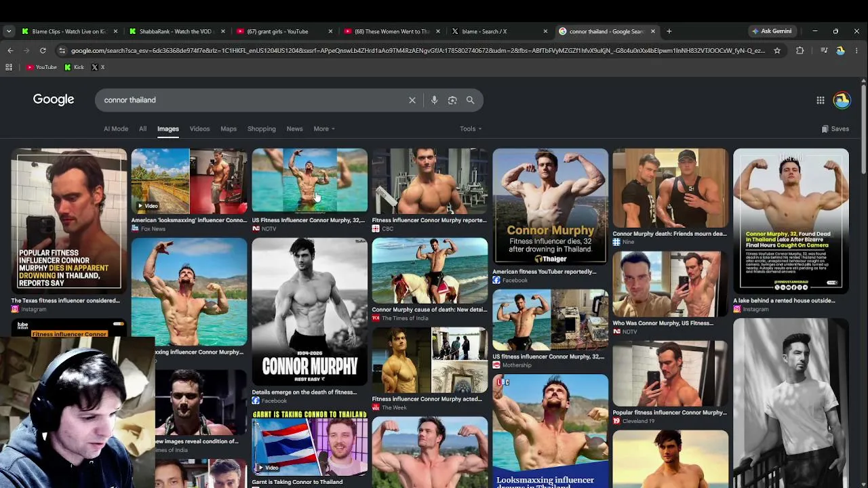This screenshot has width=868, height=488.
Task: Select the Videos search tab
Action: [199, 129]
